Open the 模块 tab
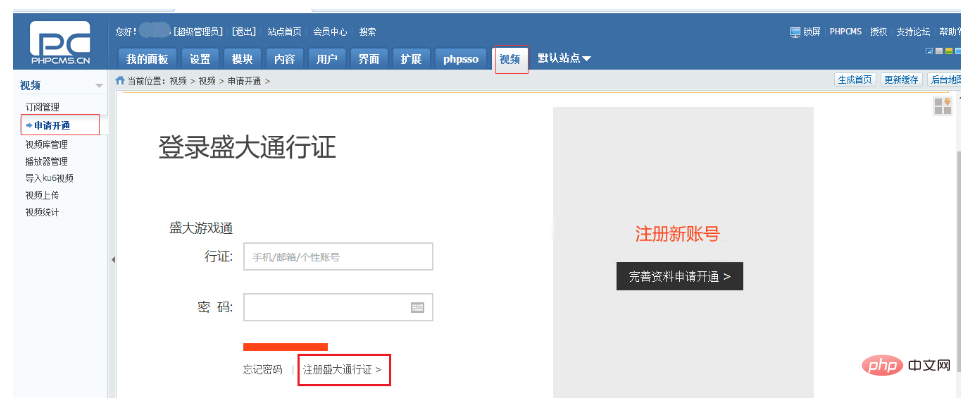Viewport: 961px width, 398px height. pyautogui.click(x=242, y=59)
